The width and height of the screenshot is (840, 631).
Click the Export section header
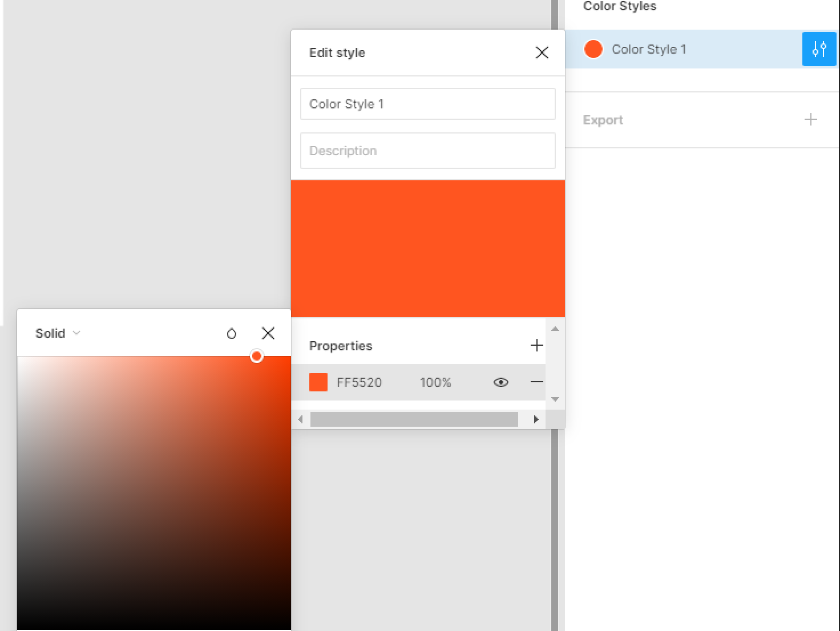coord(603,120)
